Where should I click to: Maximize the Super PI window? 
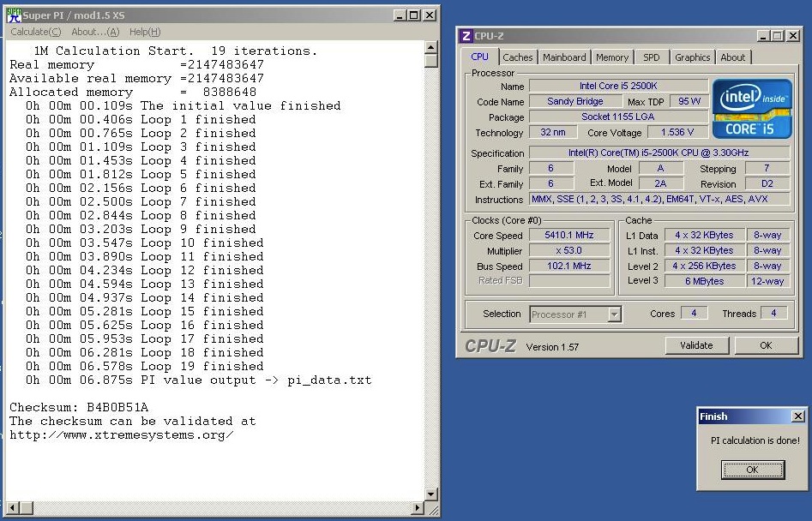click(x=414, y=15)
